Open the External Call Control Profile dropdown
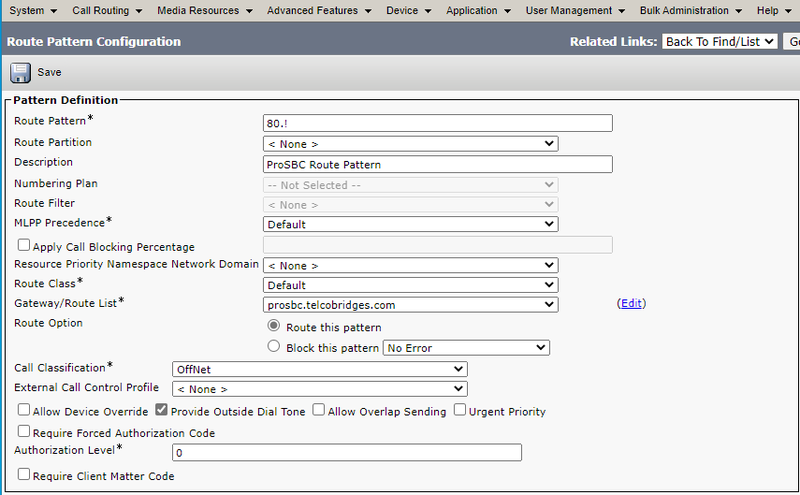 click(319, 389)
